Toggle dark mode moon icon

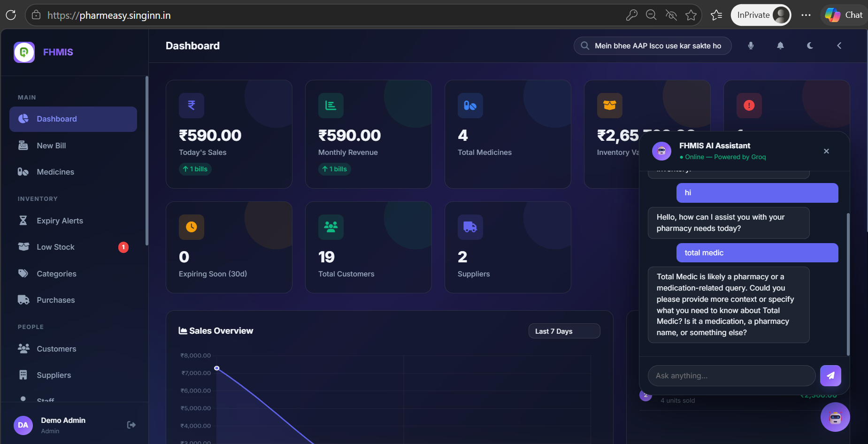click(810, 46)
